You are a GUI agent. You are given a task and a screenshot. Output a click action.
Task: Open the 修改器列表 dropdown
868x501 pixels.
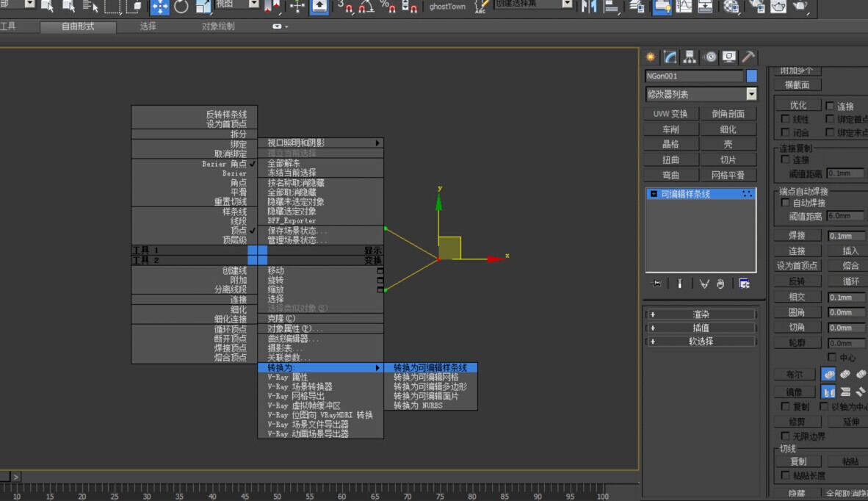pyautogui.click(x=701, y=94)
